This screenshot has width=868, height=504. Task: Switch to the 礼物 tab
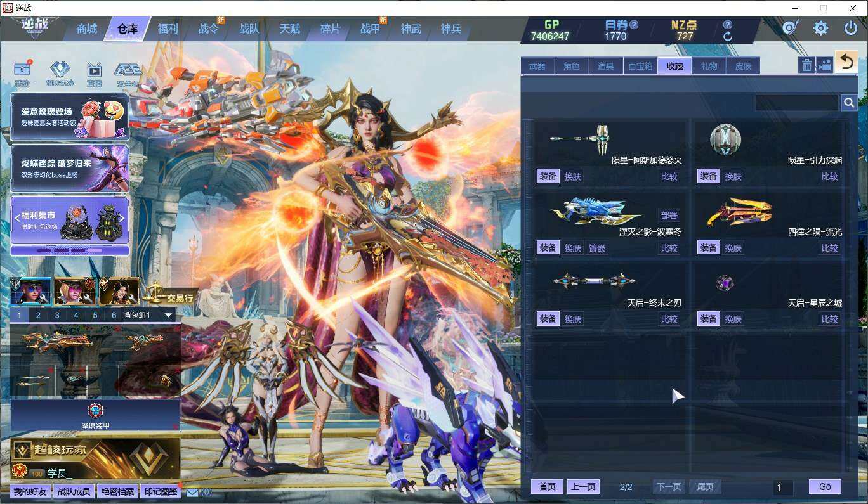click(x=709, y=66)
